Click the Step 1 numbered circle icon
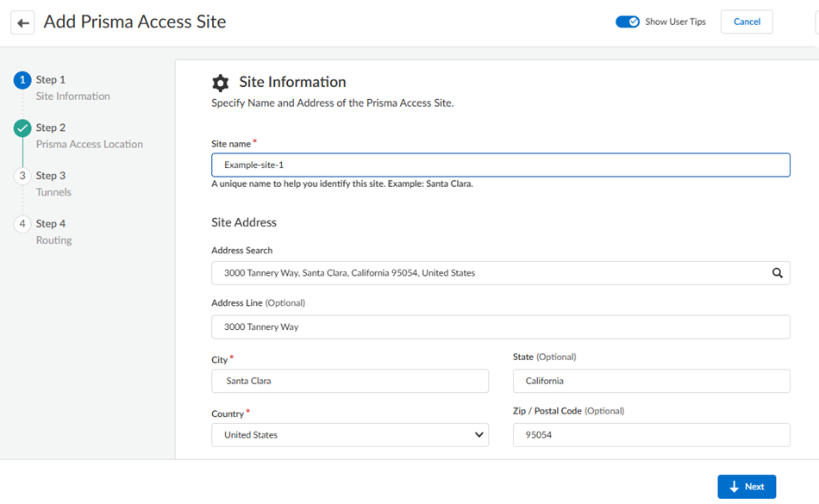This screenshot has width=819, height=504. pyautogui.click(x=22, y=80)
